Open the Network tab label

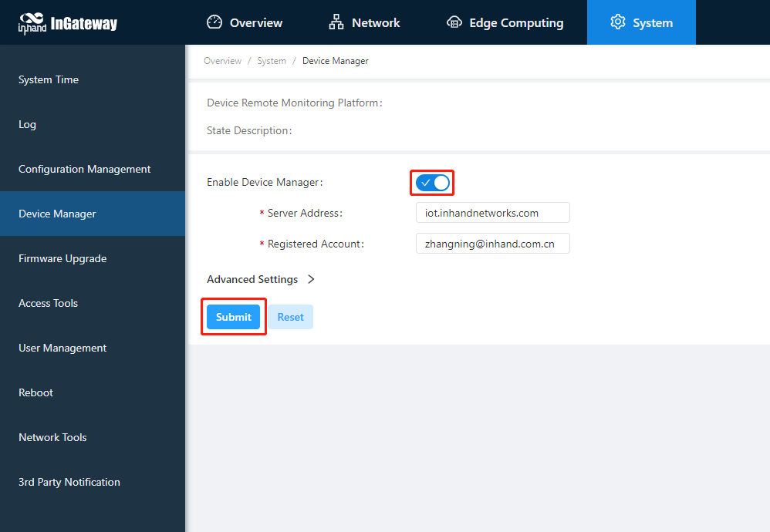click(376, 23)
